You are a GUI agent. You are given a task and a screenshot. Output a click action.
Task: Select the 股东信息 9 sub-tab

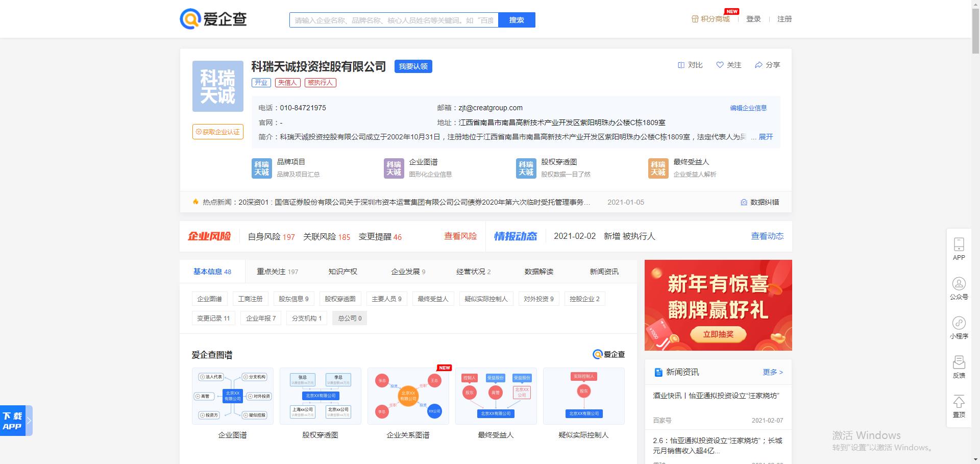point(293,299)
